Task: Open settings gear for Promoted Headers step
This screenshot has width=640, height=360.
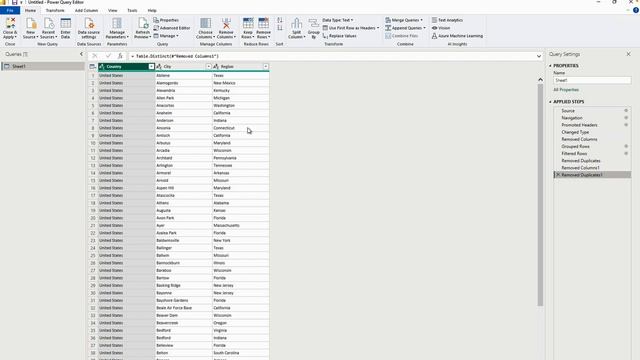Action: [x=626, y=125]
